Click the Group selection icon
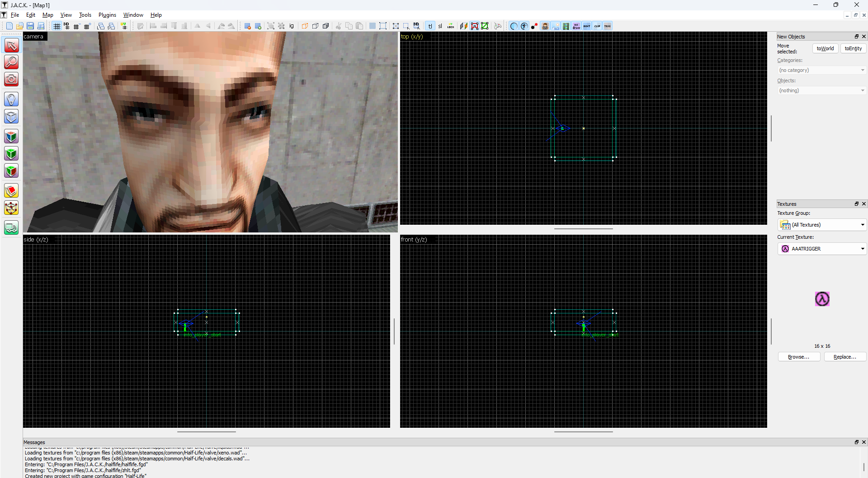The height and width of the screenshot is (478, 868). pos(270,26)
